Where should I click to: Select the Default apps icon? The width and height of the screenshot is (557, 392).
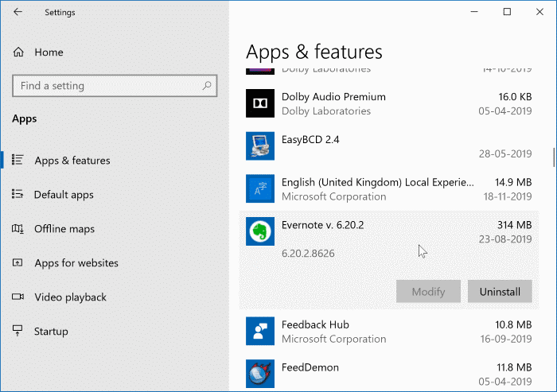18,194
